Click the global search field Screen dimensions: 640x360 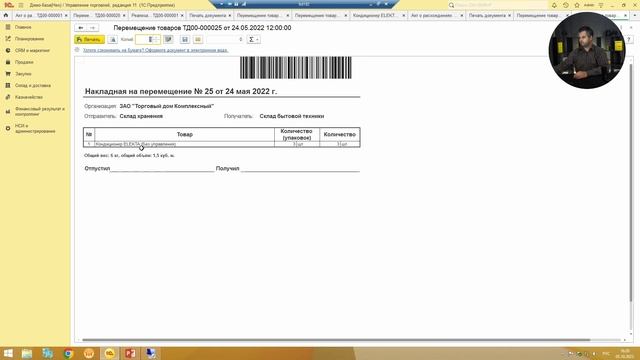[497, 5]
